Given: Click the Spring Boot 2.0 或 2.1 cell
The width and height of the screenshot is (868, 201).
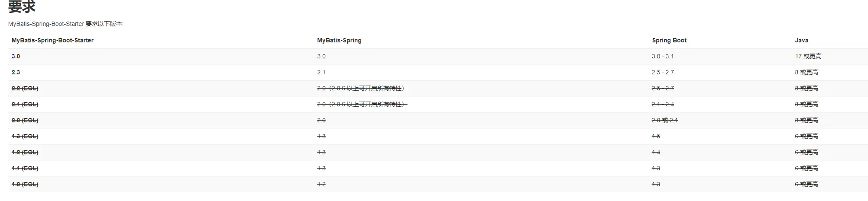Looking at the screenshot, I should point(665,120).
